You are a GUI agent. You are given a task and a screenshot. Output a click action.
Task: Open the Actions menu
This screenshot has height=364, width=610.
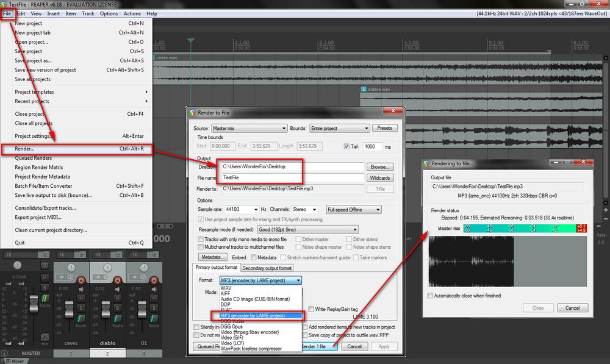[x=132, y=13]
